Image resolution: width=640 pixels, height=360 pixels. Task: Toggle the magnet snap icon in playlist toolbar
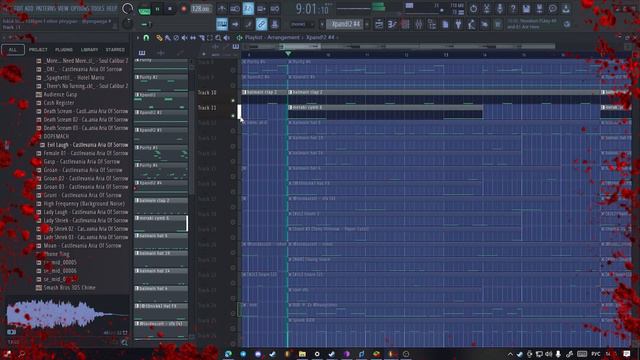146,38
